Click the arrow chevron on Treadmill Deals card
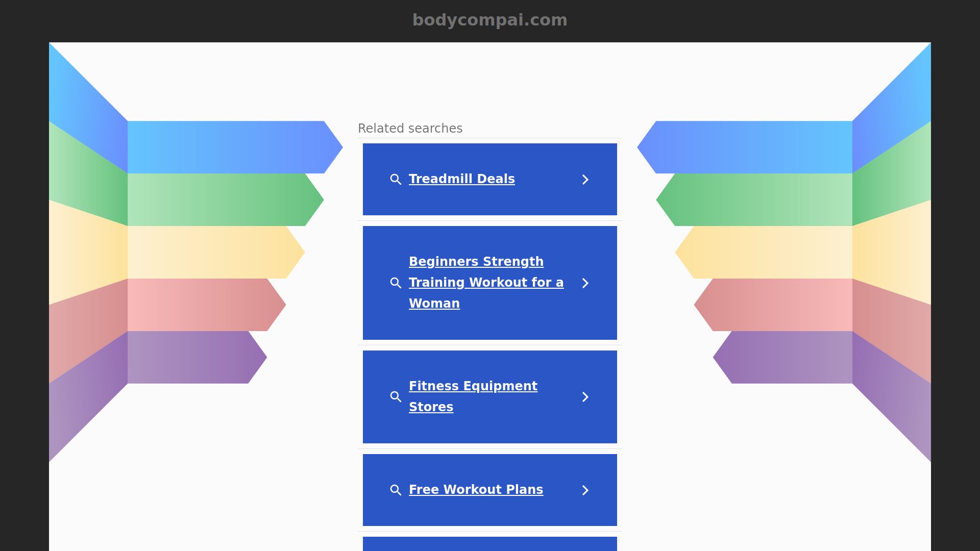Screen dimensions: 980x551 pos(585,180)
